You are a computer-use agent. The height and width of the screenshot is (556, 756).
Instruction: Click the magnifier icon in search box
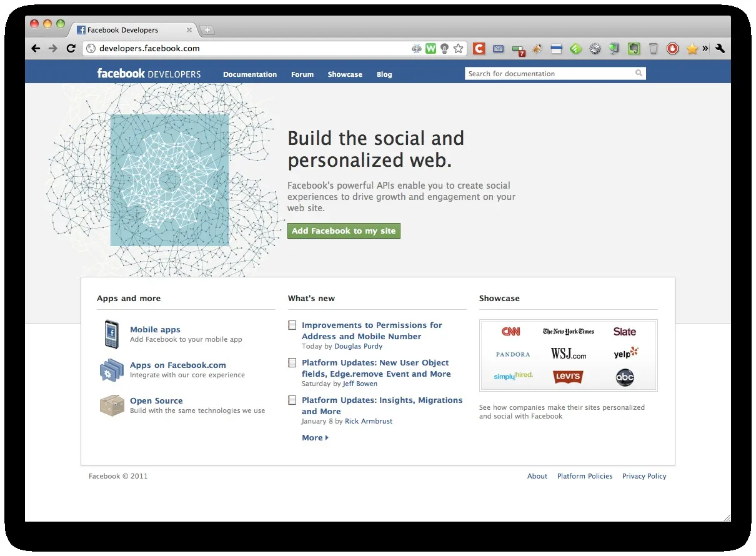(x=639, y=73)
